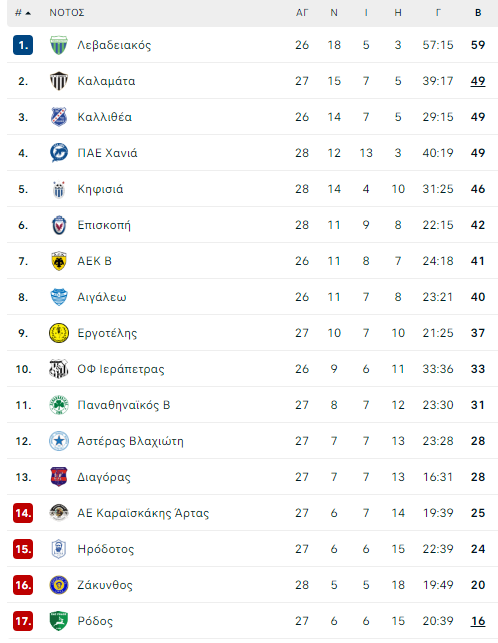This screenshot has width=498, height=643.
Task: Click the Καλαμάτα striped crest icon
Action: [59, 81]
